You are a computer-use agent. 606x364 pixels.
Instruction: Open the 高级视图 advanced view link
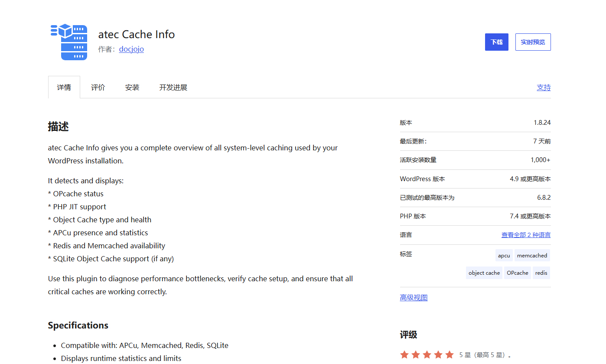414,298
